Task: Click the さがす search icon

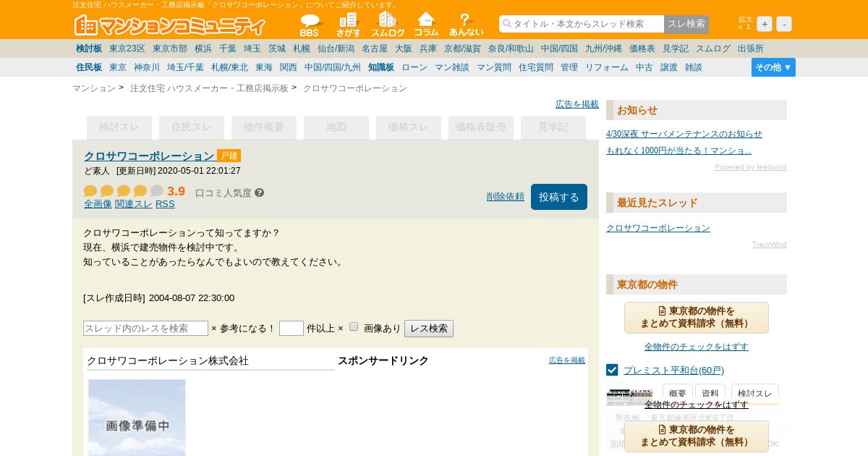Action: [x=349, y=25]
